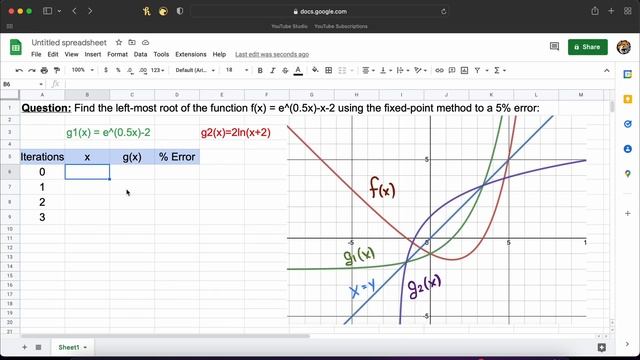Viewport: 640px width, 360px height.
Task: Open the Calendar side panel icon
Action: tap(628, 74)
